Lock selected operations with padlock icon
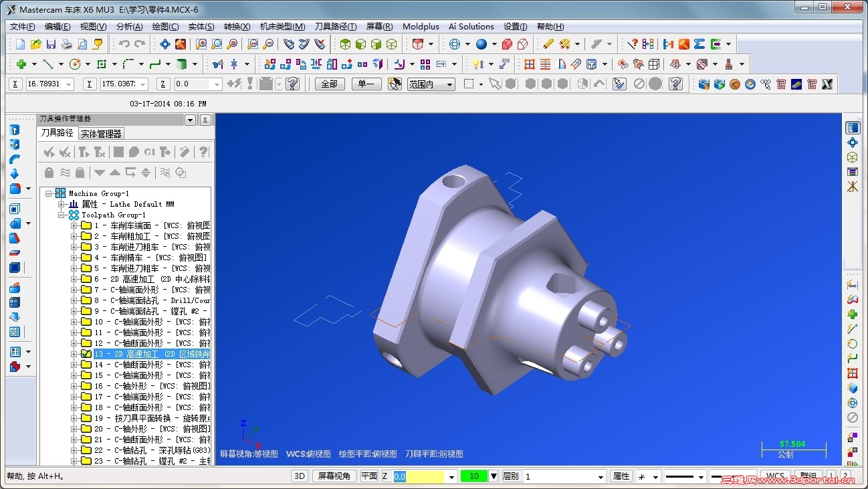868x489 pixels. coord(49,173)
